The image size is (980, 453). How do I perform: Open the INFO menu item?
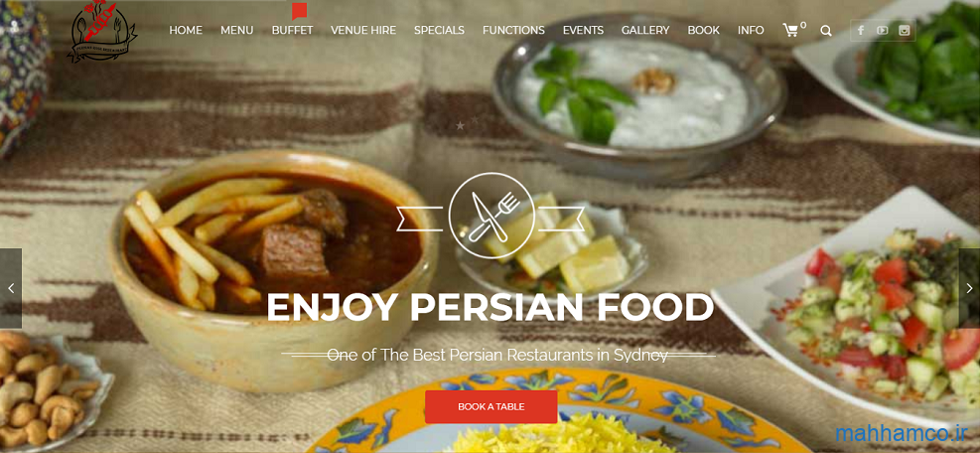tap(751, 30)
